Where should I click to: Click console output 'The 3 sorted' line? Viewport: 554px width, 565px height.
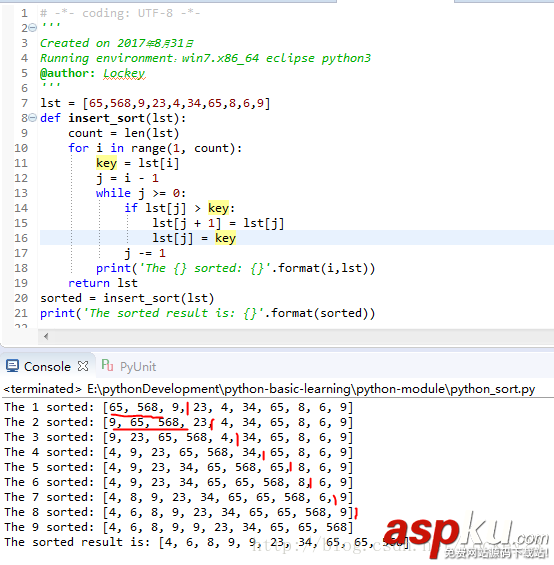coord(179,437)
